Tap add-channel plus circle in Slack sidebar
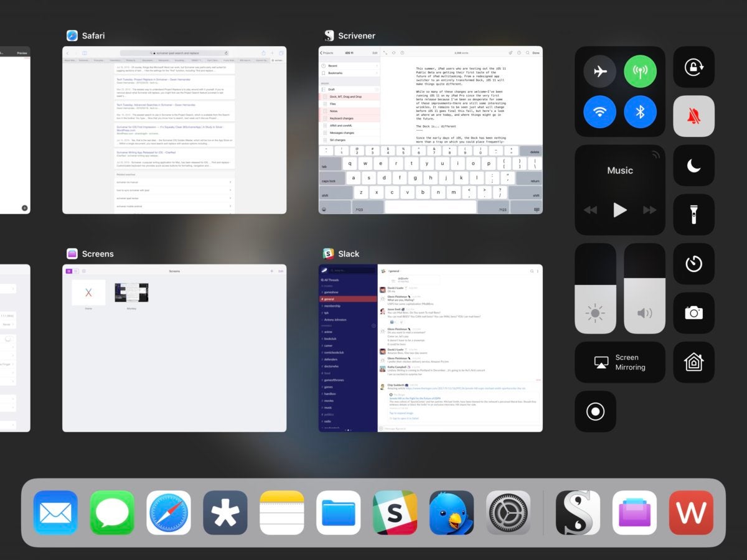Image resolution: width=747 pixels, height=560 pixels. pyautogui.click(x=374, y=325)
